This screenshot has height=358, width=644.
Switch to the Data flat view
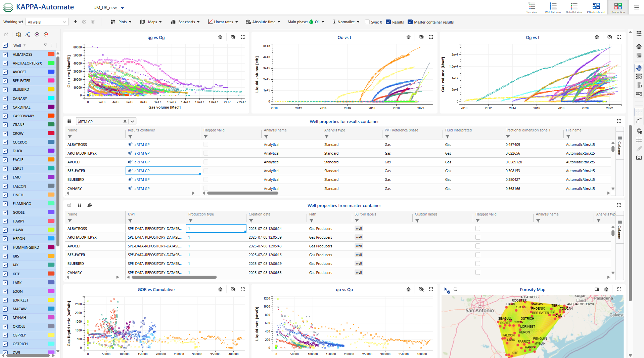574,7
